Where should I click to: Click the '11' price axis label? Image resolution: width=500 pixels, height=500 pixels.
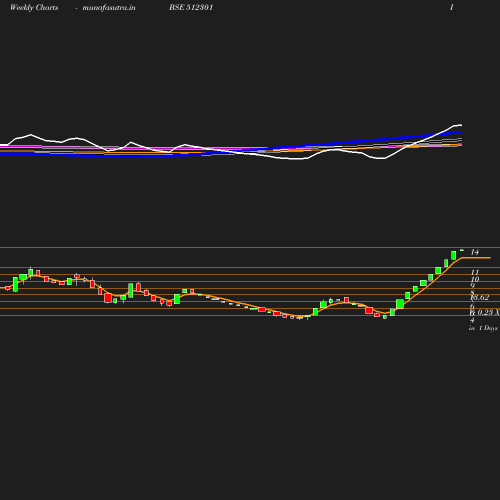475,272
